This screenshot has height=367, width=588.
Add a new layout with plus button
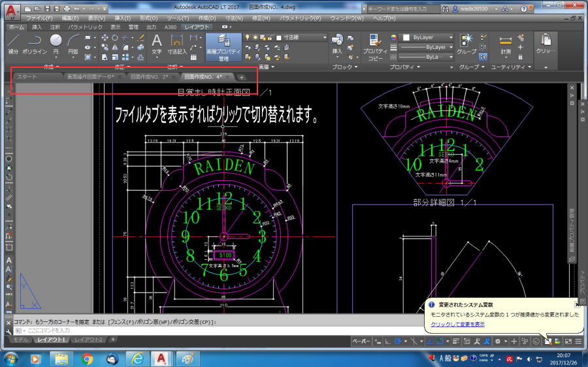click(112, 340)
